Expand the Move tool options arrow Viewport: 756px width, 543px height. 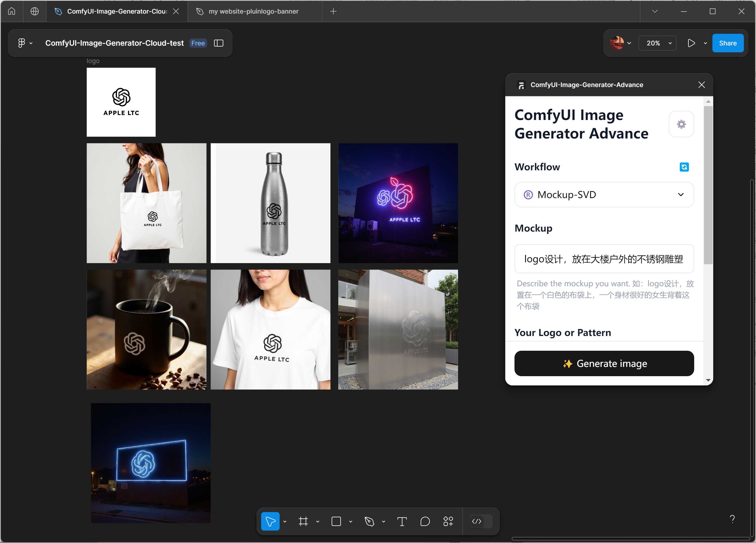click(285, 522)
